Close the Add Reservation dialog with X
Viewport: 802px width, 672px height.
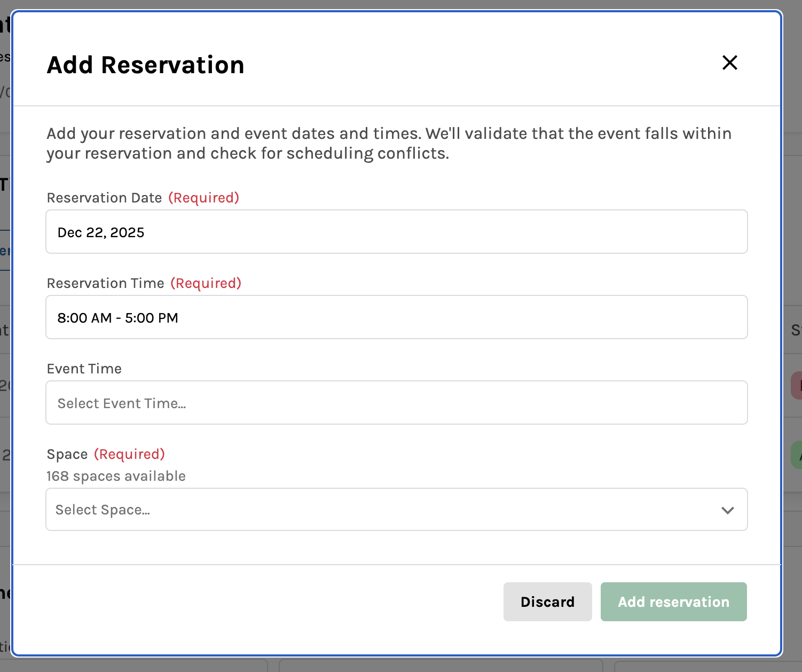(x=729, y=62)
